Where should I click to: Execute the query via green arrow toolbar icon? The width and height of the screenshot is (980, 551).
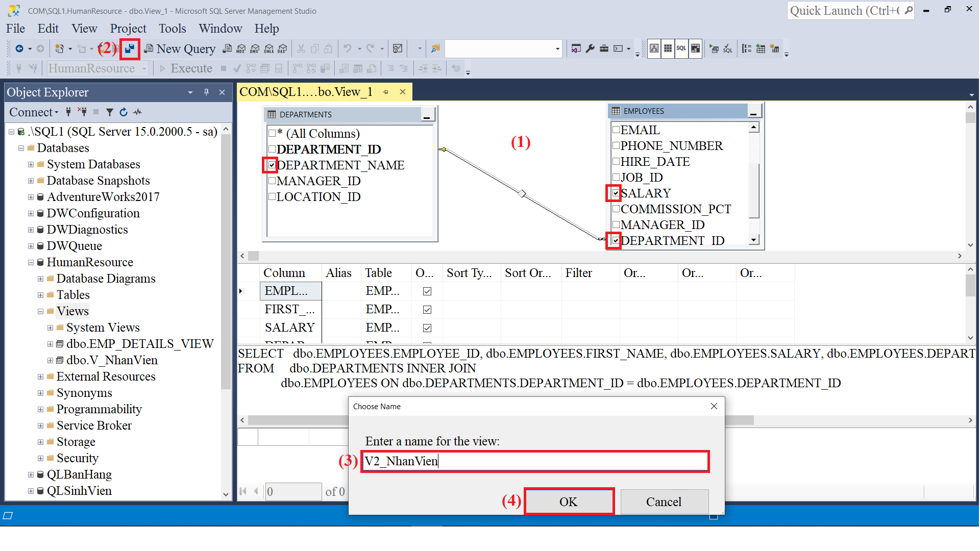click(x=714, y=48)
